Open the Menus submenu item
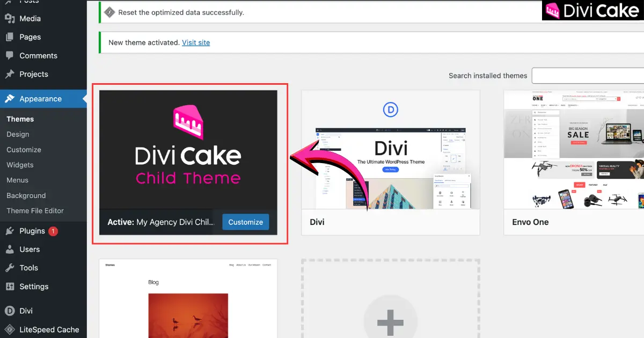The height and width of the screenshot is (338, 644). (x=17, y=180)
